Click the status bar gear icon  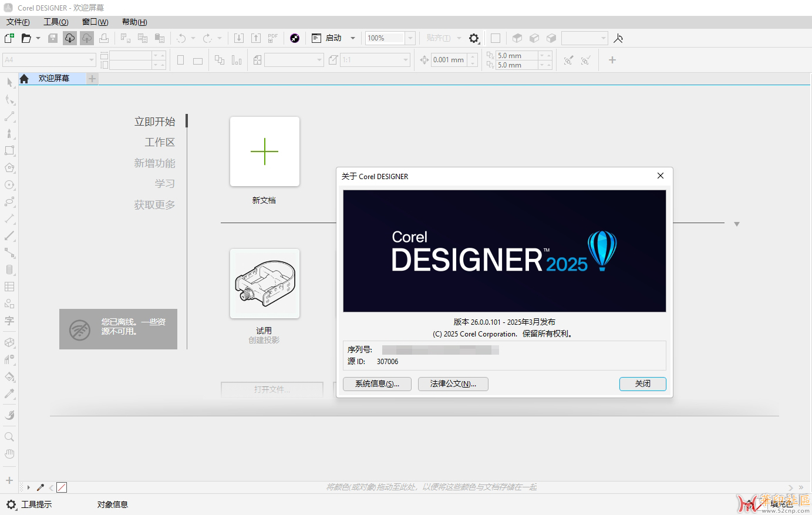tap(11, 504)
